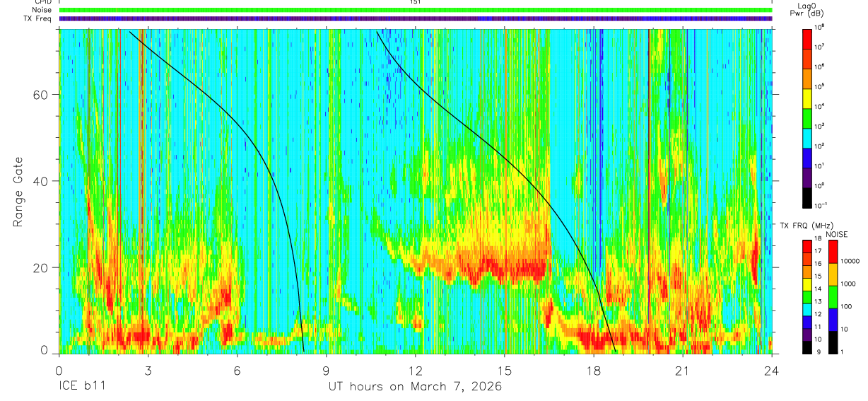The height and width of the screenshot is (401, 868).
Task: Click the 'ICE b11' radar label
Action: (x=81, y=387)
